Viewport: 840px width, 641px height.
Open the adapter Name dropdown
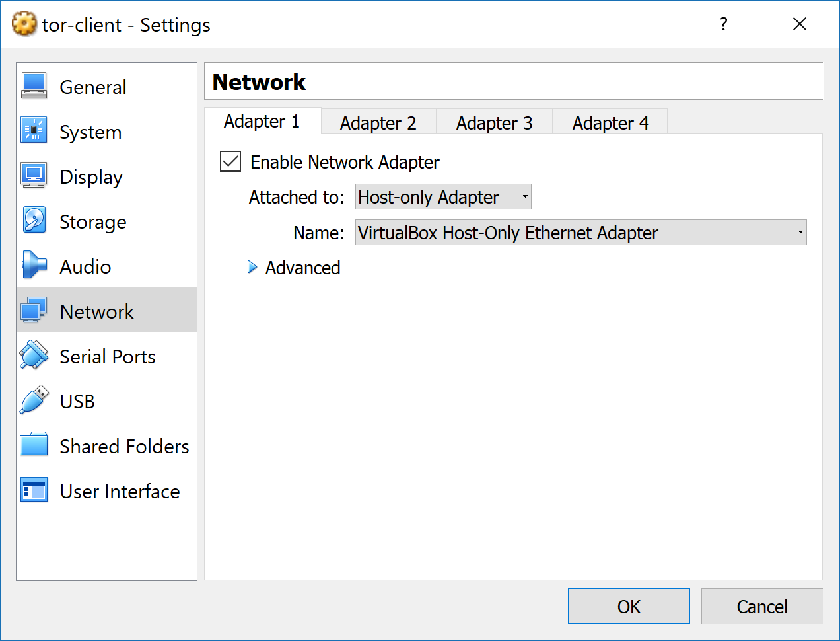(x=581, y=233)
